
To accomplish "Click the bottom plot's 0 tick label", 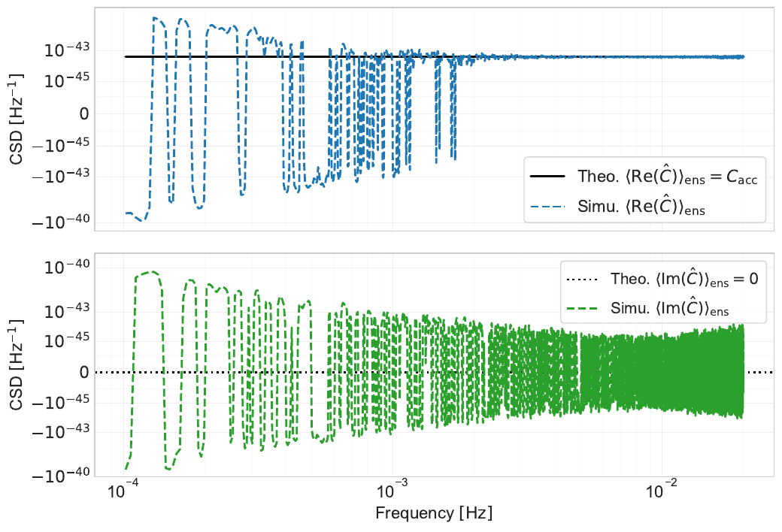I will click(x=84, y=373).
